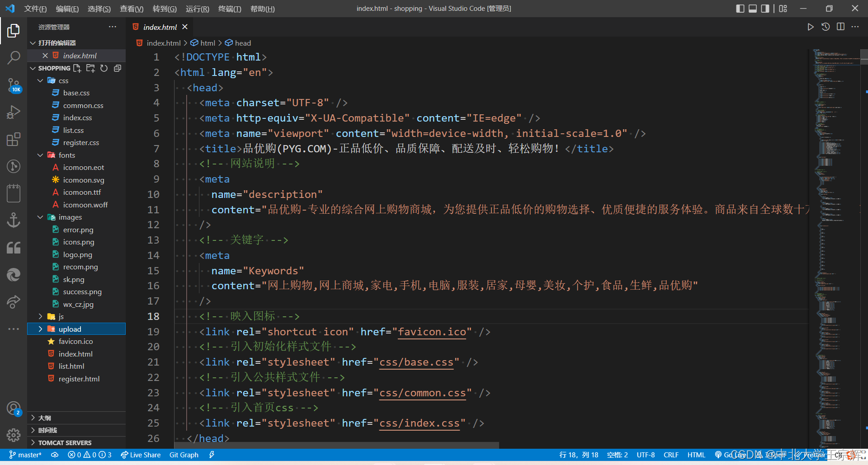Open the Live Share view in activity bar
Viewport: 868px width, 465px height.
[14, 301]
